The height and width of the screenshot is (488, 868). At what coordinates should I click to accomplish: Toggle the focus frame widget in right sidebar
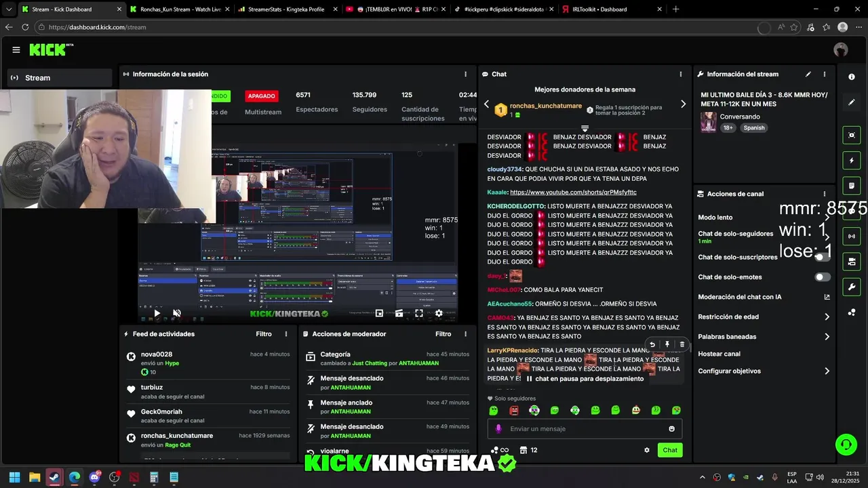[x=852, y=136]
